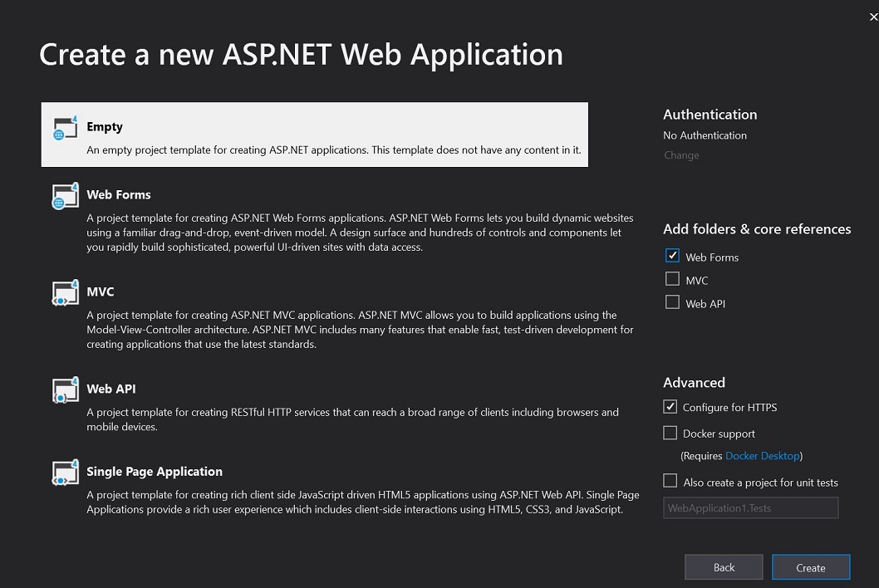Uncheck the Web Forms core reference checkbox
This screenshot has width=879, height=588.
coord(672,257)
